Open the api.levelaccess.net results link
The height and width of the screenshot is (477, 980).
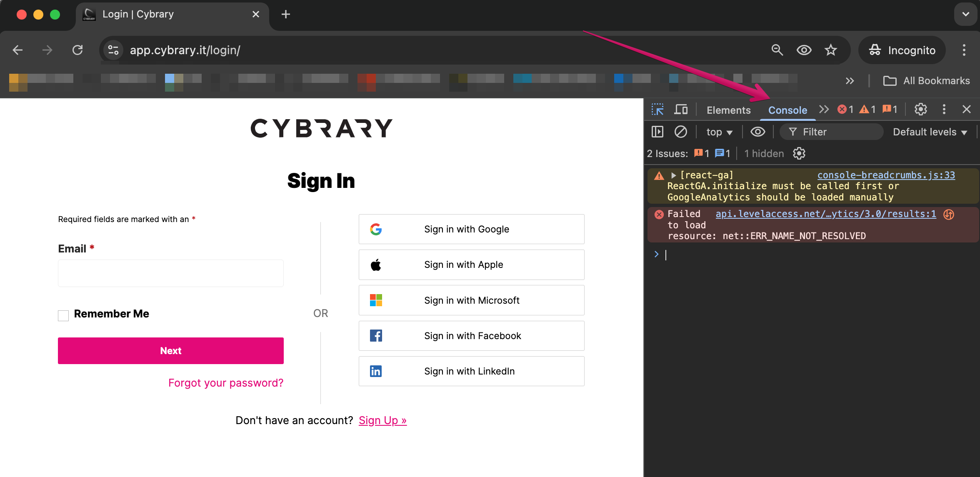click(x=825, y=214)
